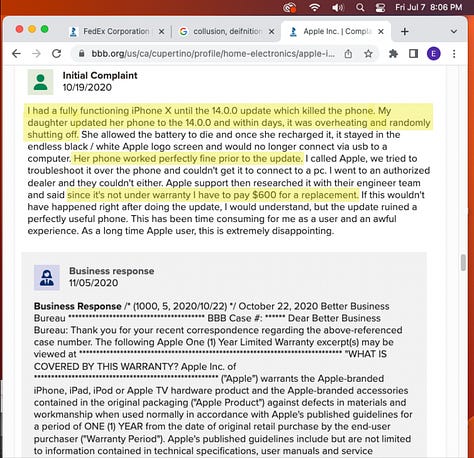474x458 pixels.
Task: Bookmark this page with the star icon
Action: pos(368,53)
